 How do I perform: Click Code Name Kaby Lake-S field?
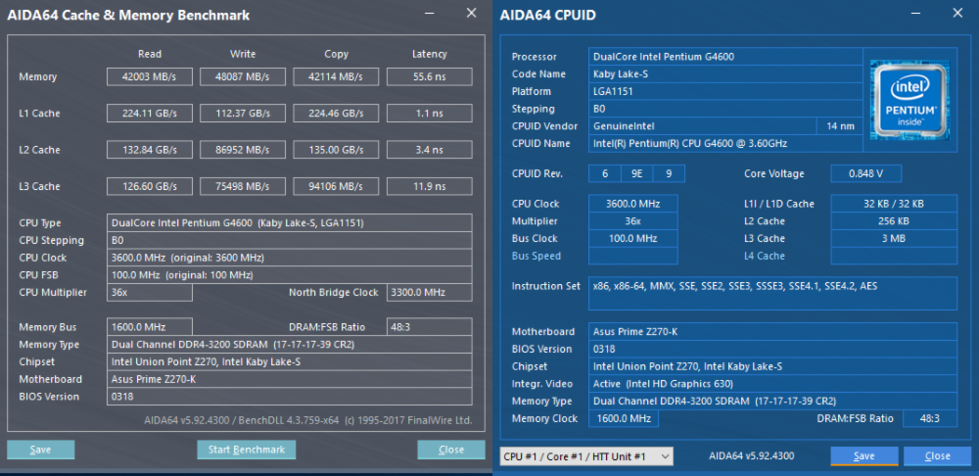click(726, 74)
